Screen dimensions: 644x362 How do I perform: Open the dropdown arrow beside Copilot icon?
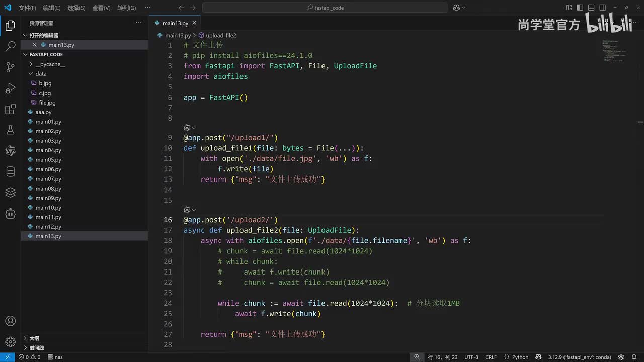tap(463, 8)
